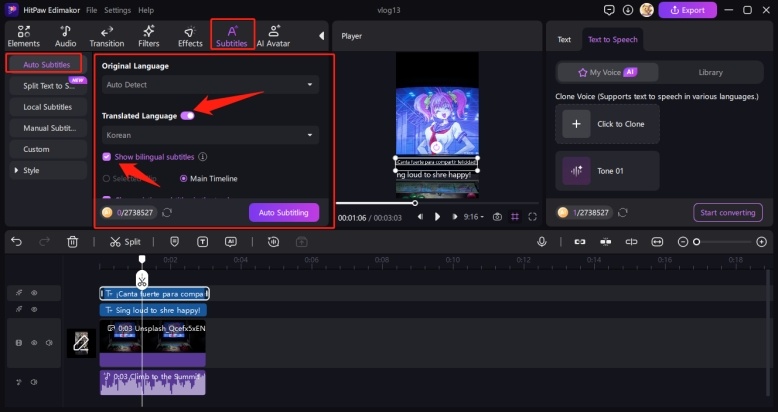This screenshot has height=413, width=778.
Task: Refresh the Auto Subtitles credits count
Action: pyautogui.click(x=167, y=212)
